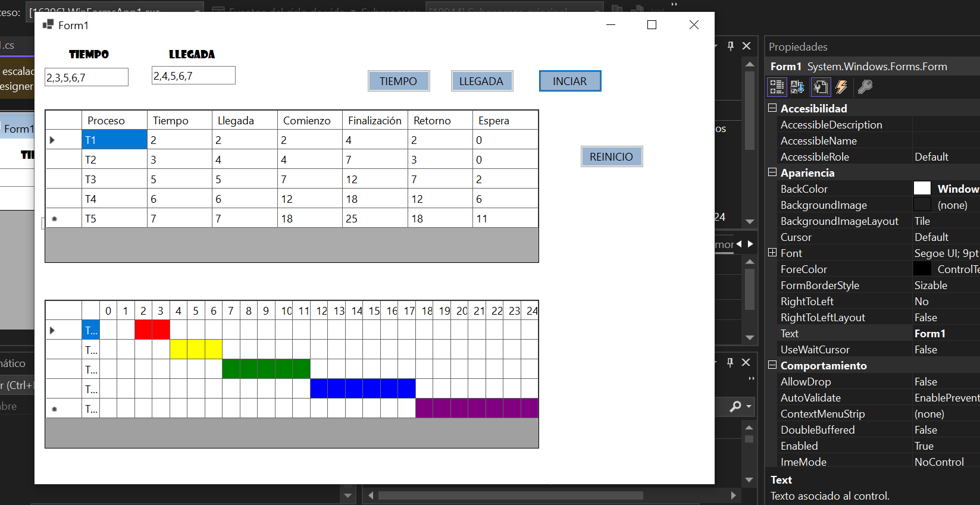Open the process dropdown in the debug toolbar
This screenshot has width=980, height=505.
pos(198,11)
